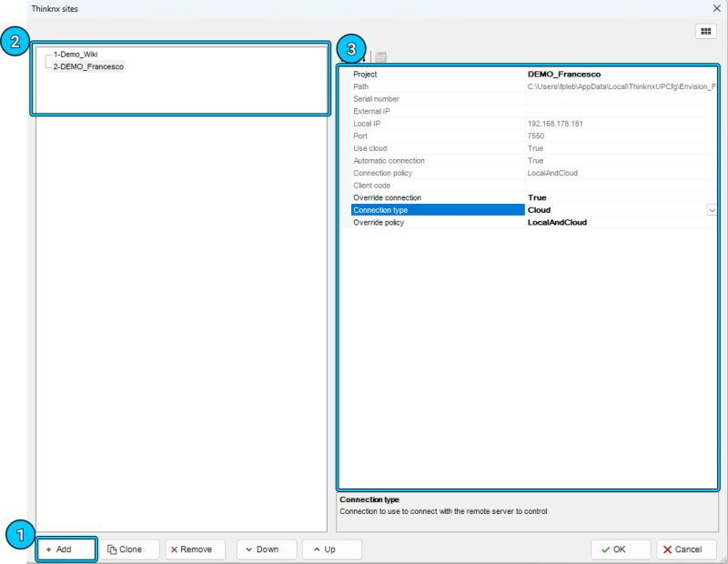
Task: Click the Add button
Action: click(66, 549)
